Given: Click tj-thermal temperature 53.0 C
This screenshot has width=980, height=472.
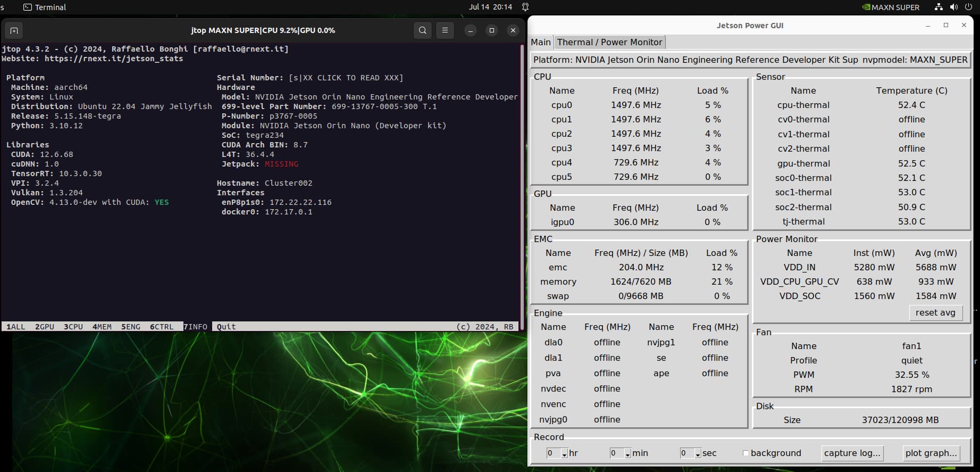Looking at the screenshot, I should (911, 221).
